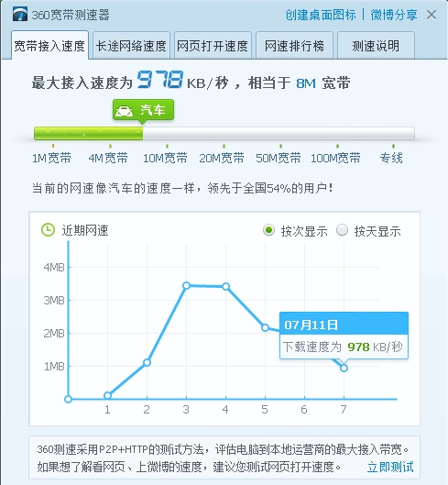Select the 按天显示 radio button
The width and height of the screenshot is (448, 485).
[342, 230]
